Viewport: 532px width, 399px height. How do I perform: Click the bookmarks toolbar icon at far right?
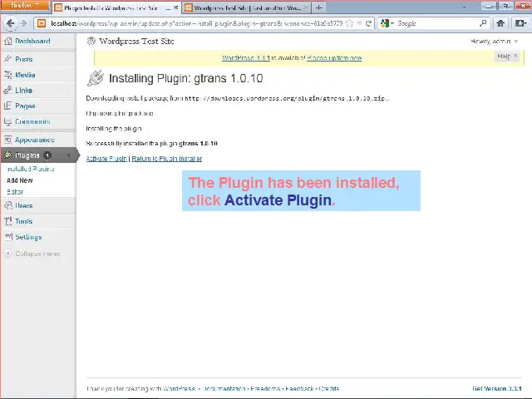[521, 23]
